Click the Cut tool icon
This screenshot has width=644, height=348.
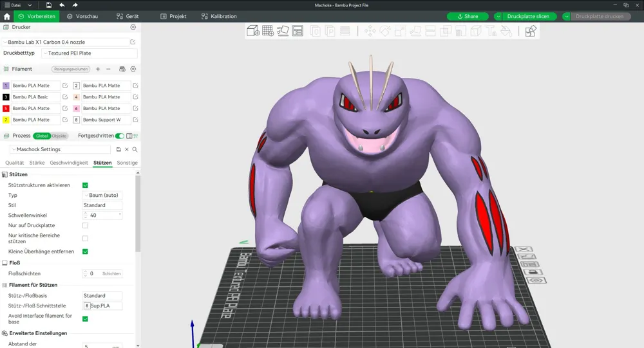[x=430, y=31]
